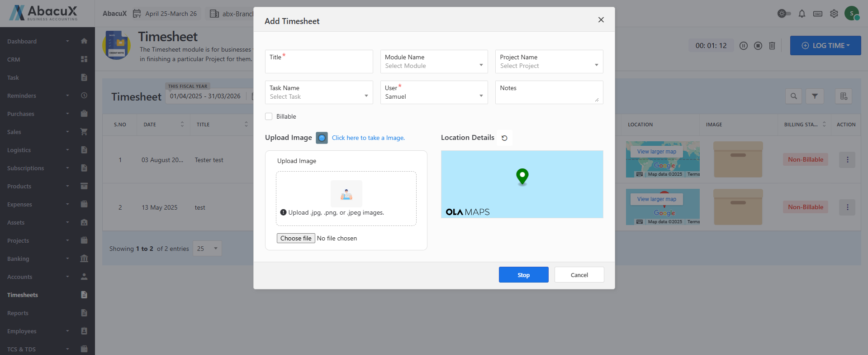Open the Module Name dropdown
Viewport: 868px width, 355px height.
(434, 62)
